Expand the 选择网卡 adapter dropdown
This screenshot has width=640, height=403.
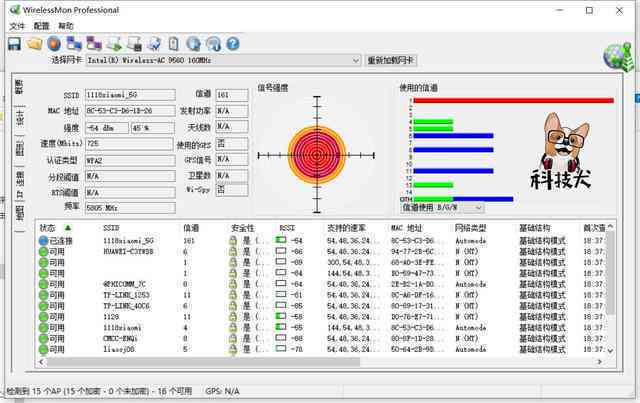356,60
